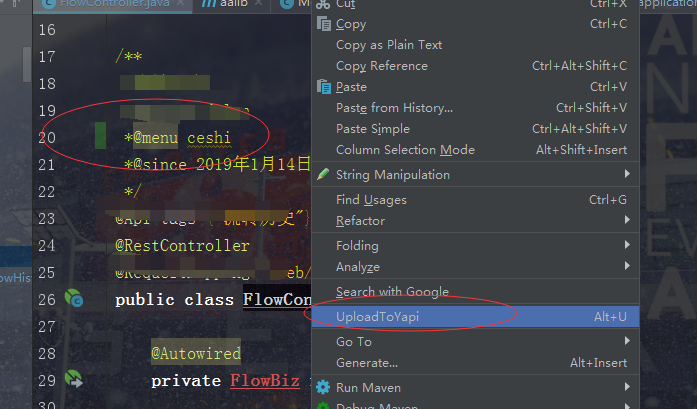Viewport: 697px width, 409px height.
Task: Click the Copy clipboard icon in the menu
Action: tap(324, 24)
